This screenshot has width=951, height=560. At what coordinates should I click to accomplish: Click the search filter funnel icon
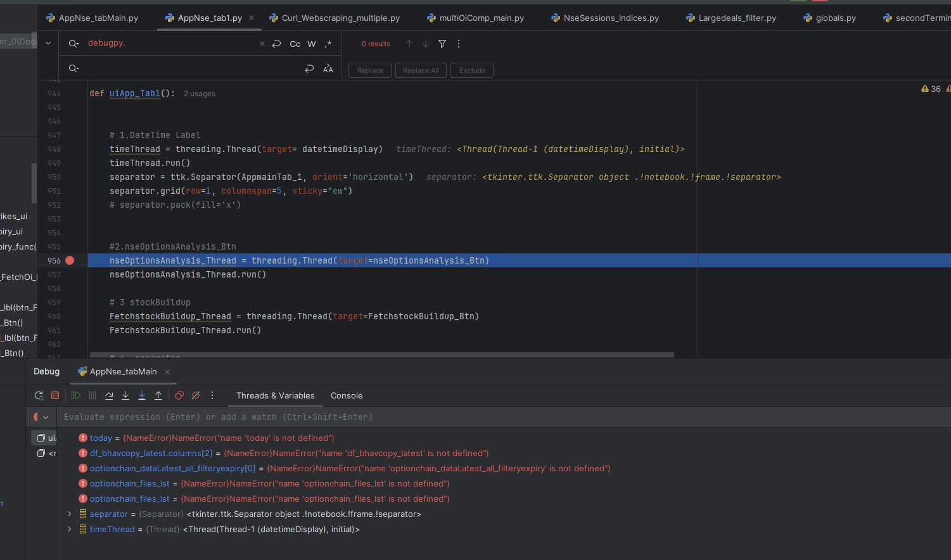[x=442, y=44]
